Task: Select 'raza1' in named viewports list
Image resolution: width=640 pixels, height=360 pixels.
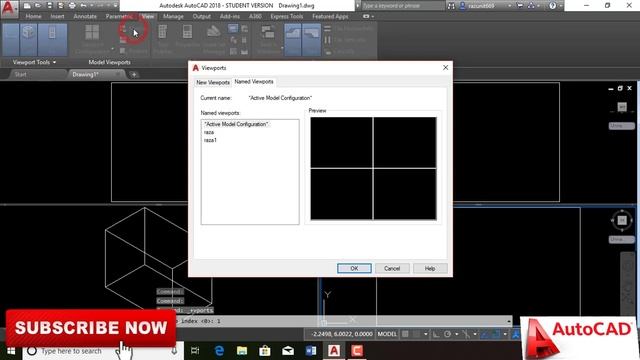Action: coord(210,140)
